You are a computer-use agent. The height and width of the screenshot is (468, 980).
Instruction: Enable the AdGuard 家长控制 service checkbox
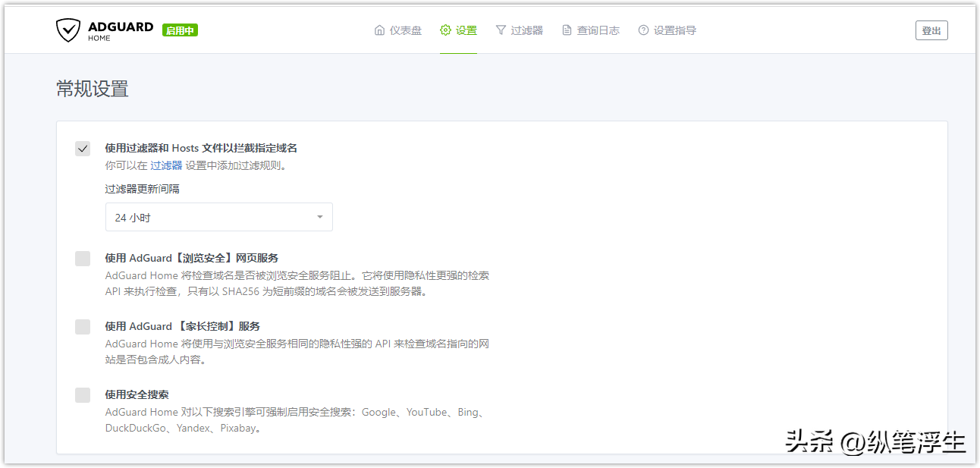(x=83, y=327)
